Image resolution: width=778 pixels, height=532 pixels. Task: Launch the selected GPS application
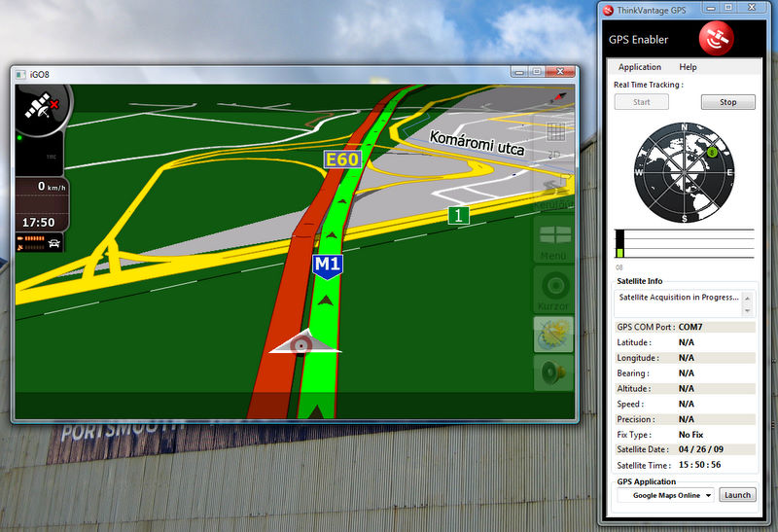[x=737, y=495]
